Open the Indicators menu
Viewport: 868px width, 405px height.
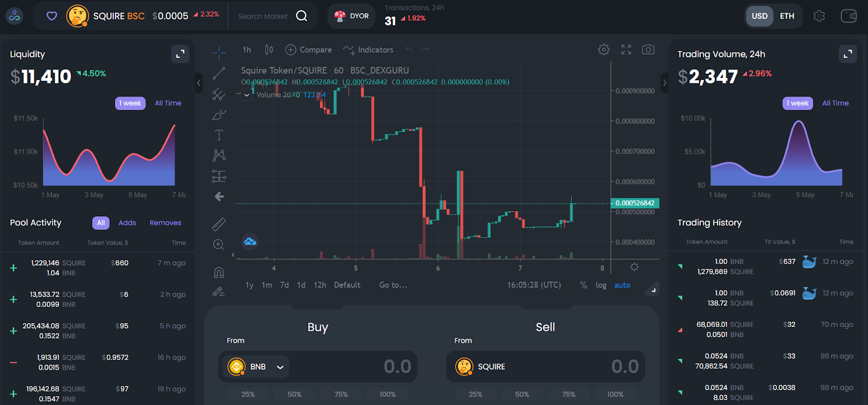point(368,50)
